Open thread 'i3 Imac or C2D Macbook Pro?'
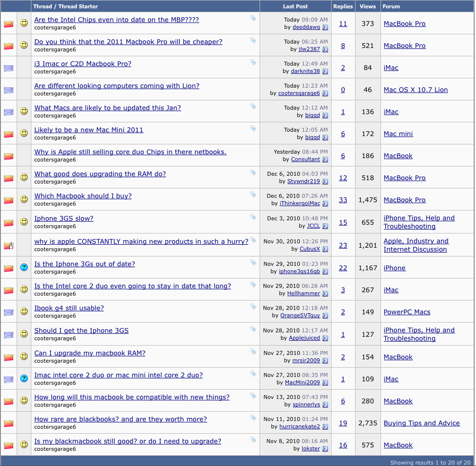 click(x=83, y=64)
